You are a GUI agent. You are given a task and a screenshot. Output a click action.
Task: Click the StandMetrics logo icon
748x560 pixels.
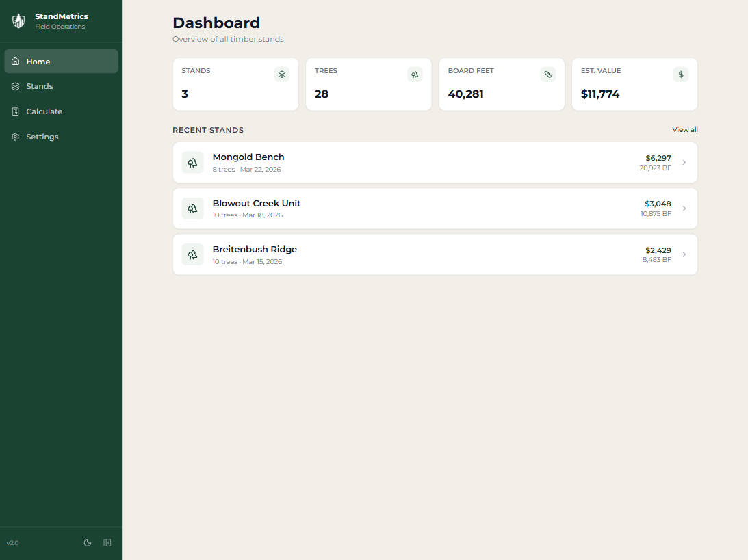[18, 21]
